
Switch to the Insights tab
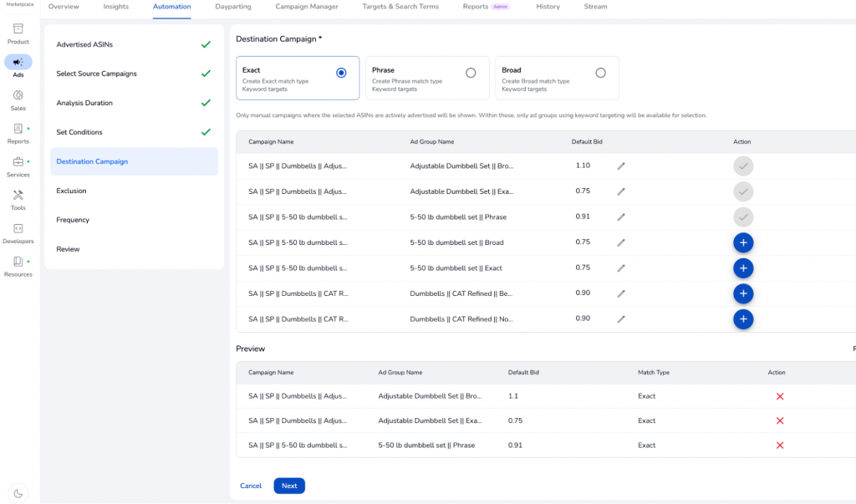point(115,7)
